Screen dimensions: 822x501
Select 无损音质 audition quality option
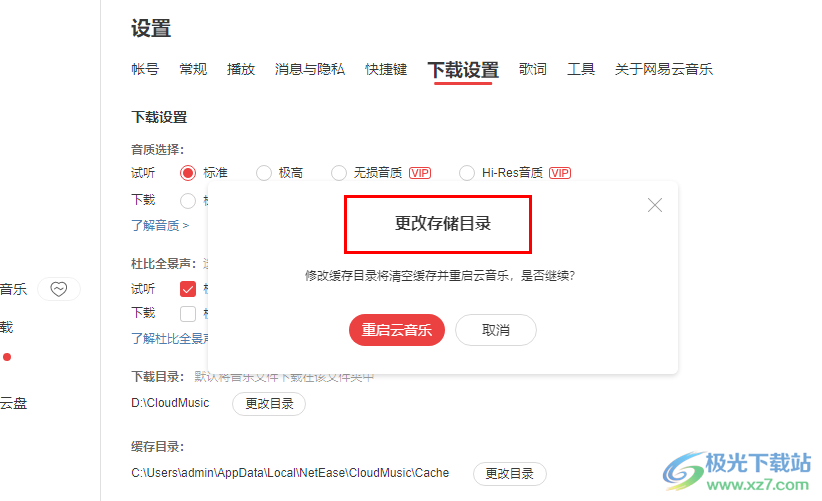[339, 173]
